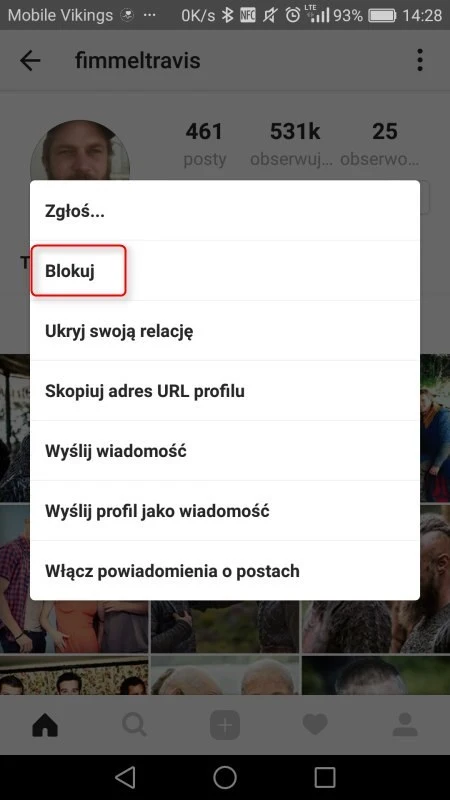Image resolution: width=450 pixels, height=800 pixels.
Task: Tap the back arrow beside fimmeltravis
Action: pyautogui.click(x=30, y=61)
